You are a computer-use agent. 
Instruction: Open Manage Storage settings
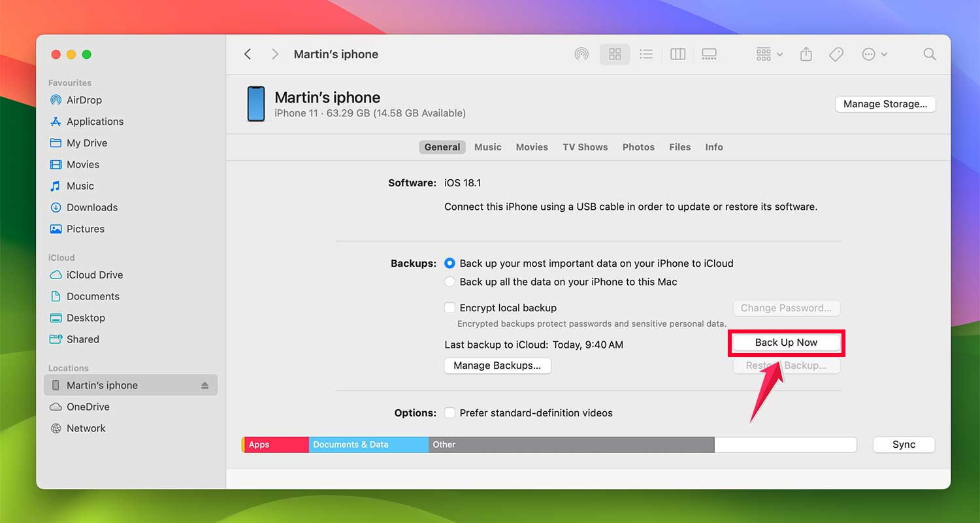point(885,104)
